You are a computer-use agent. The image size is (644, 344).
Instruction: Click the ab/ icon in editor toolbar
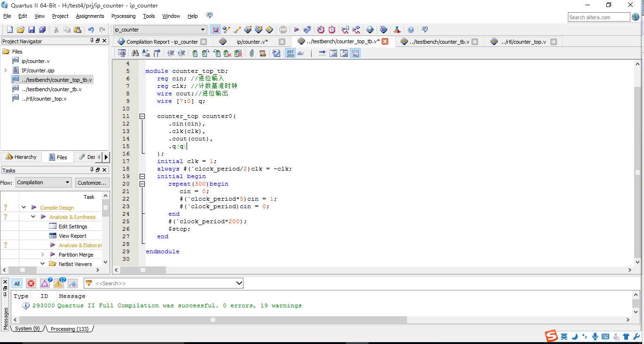click(301, 53)
